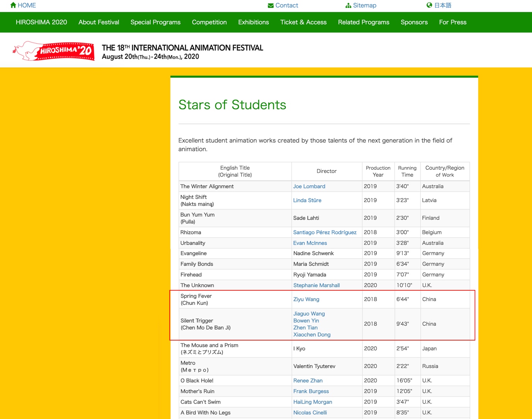This screenshot has height=419, width=532.
Task: Open Stephanie Marshall's link
Action: 316,285
